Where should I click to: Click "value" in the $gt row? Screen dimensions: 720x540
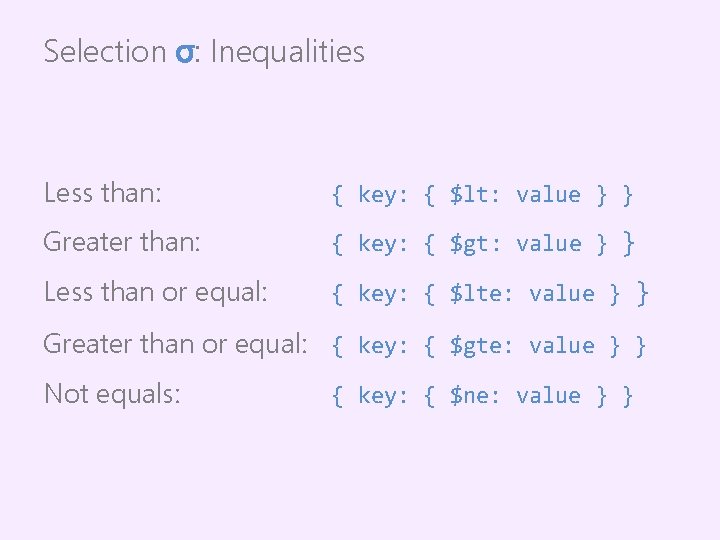tap(548, 244)
